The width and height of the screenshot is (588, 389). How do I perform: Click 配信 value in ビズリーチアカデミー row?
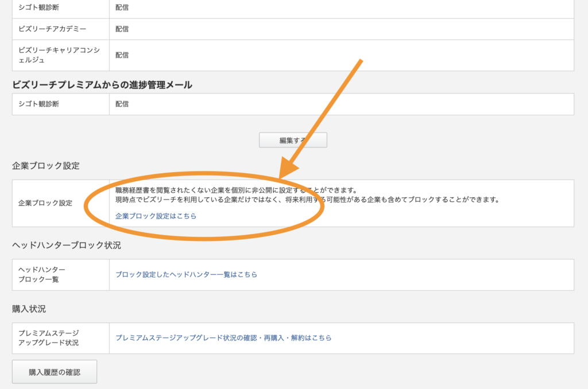click(x=122, y=29)
